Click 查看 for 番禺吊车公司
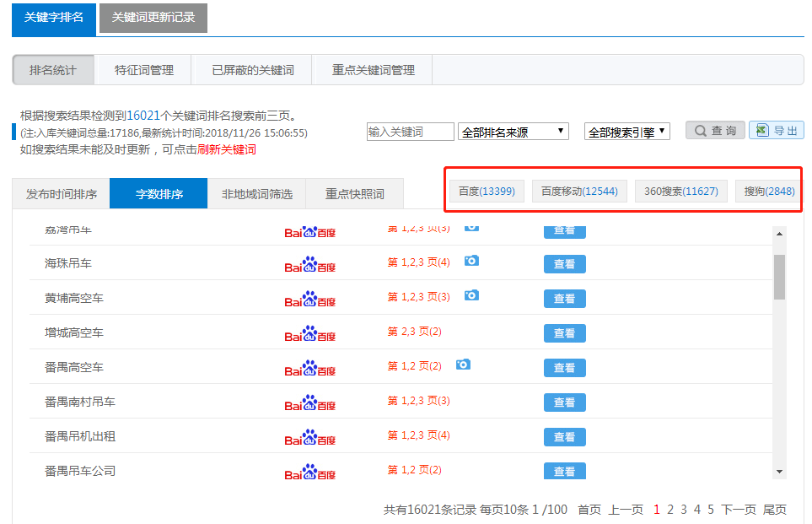The width and height of the screenshot is (812, 524). 564,471
